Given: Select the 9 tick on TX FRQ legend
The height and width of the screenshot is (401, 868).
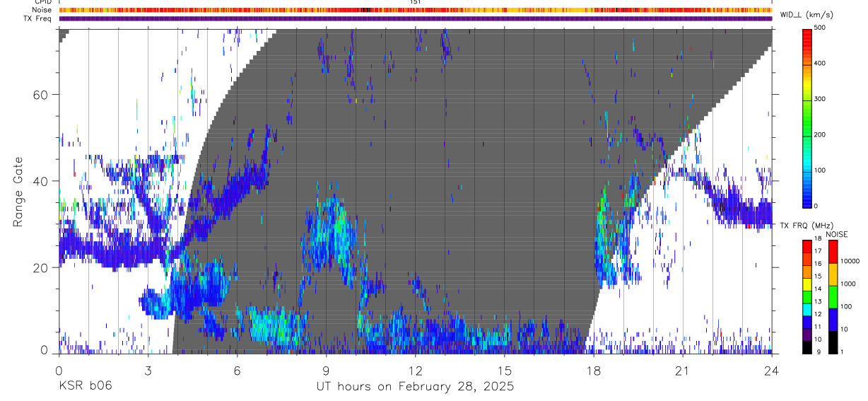Looking at the screenshot, I should [818, 351].
